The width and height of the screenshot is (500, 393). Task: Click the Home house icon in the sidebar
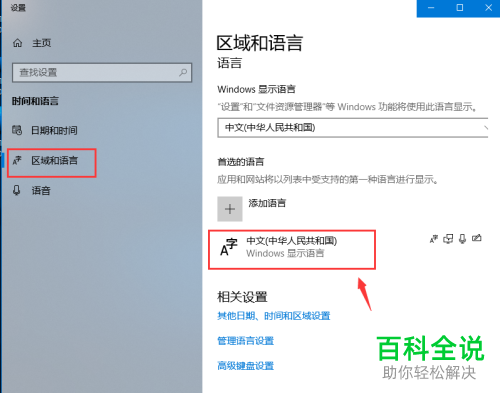17,43
